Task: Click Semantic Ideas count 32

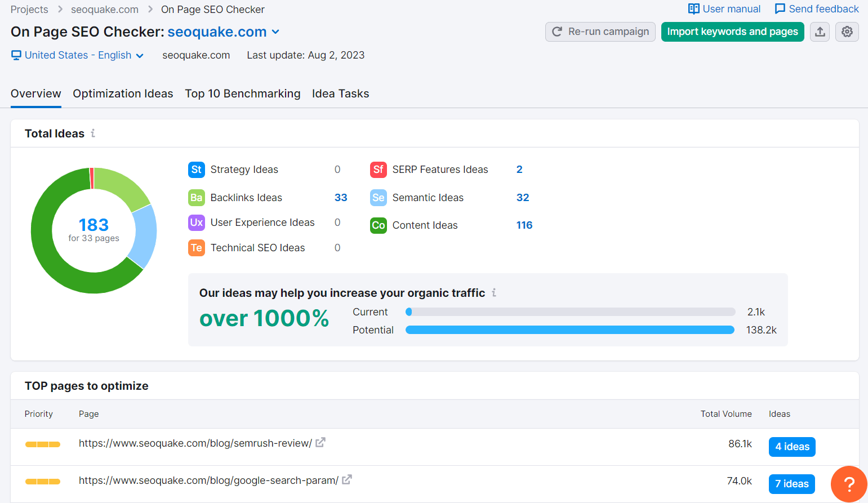Action: (x=523, y=198)
